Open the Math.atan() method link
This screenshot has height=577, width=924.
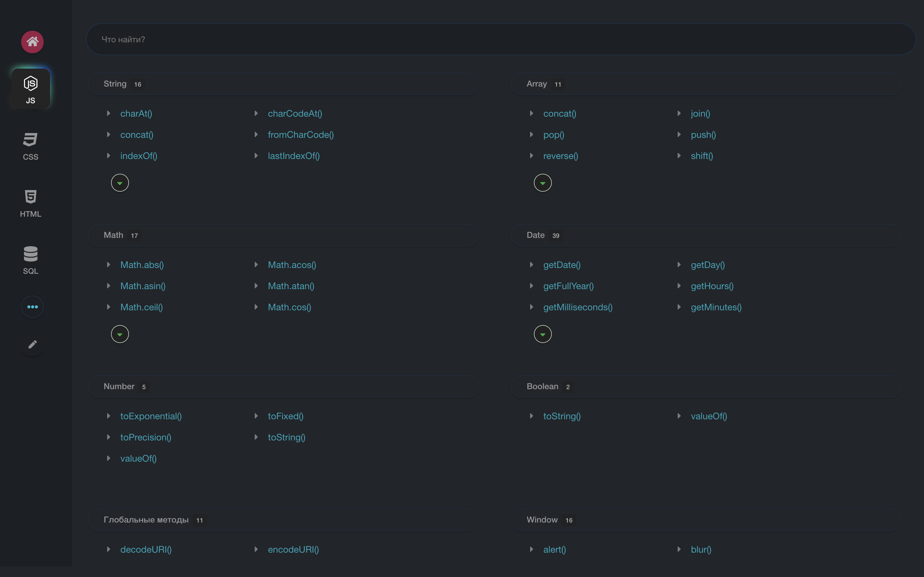coord(291,286)
